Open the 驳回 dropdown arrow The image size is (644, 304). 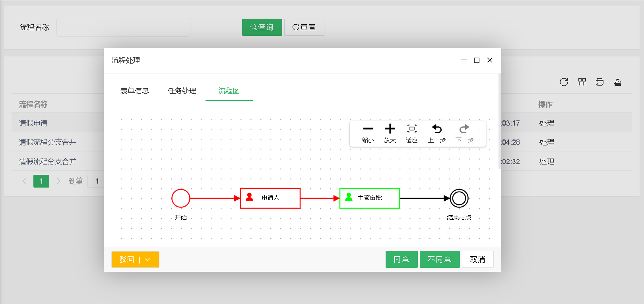[148, 259]
